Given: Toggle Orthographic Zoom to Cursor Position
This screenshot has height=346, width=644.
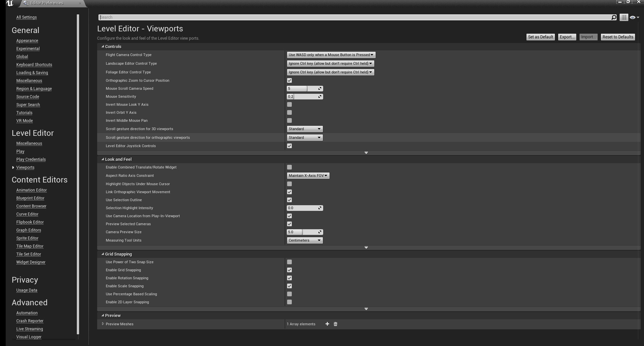Looking at the screenshot, I should 289,80.
